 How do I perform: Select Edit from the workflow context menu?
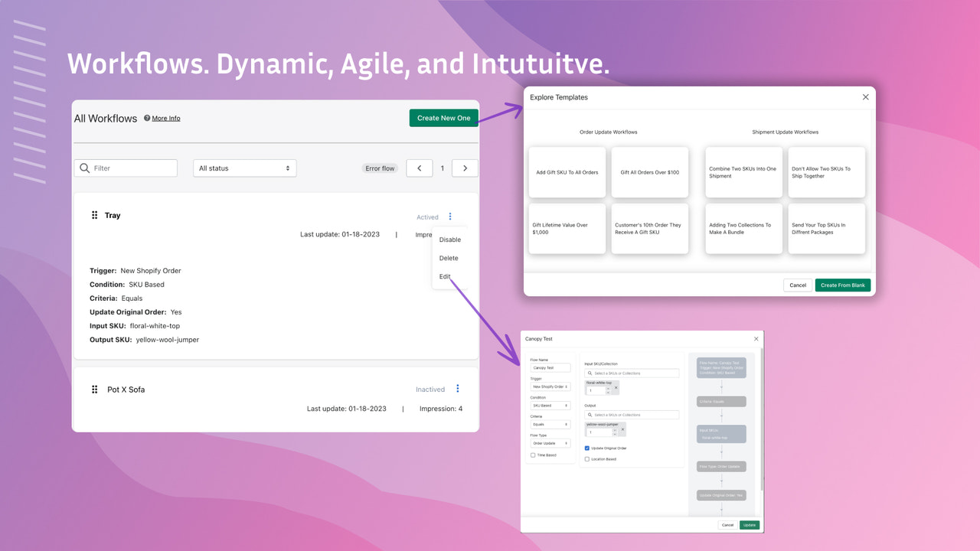tap(446, 276)
